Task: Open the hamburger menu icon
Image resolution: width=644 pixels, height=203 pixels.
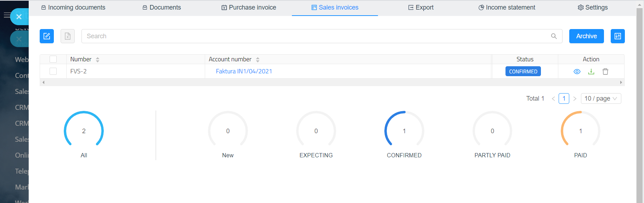Action: click(x=7, y=15)
